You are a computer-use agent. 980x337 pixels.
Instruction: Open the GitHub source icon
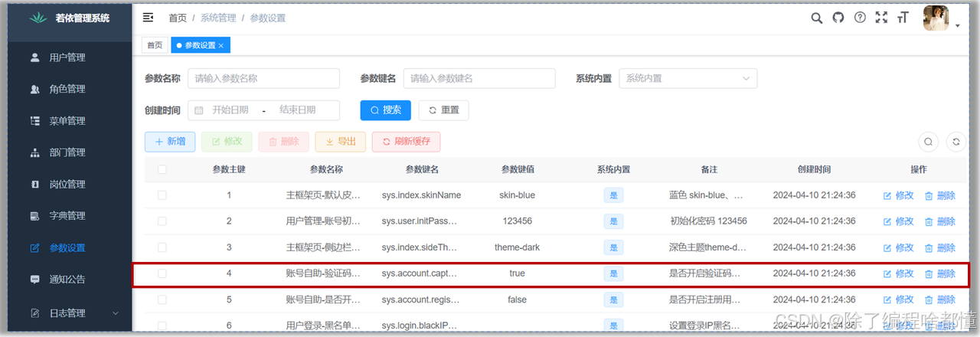pos(838,18)
